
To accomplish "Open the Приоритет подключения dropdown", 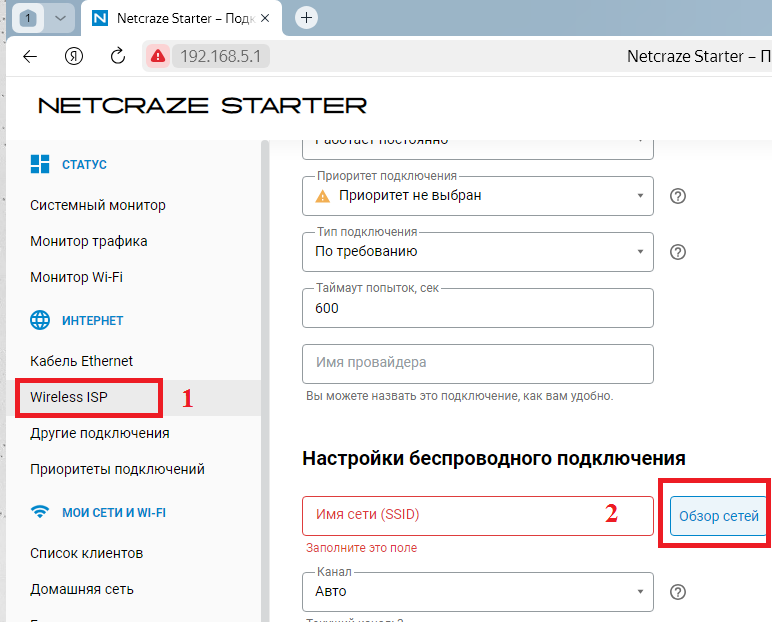I will [x=478, y=196].
